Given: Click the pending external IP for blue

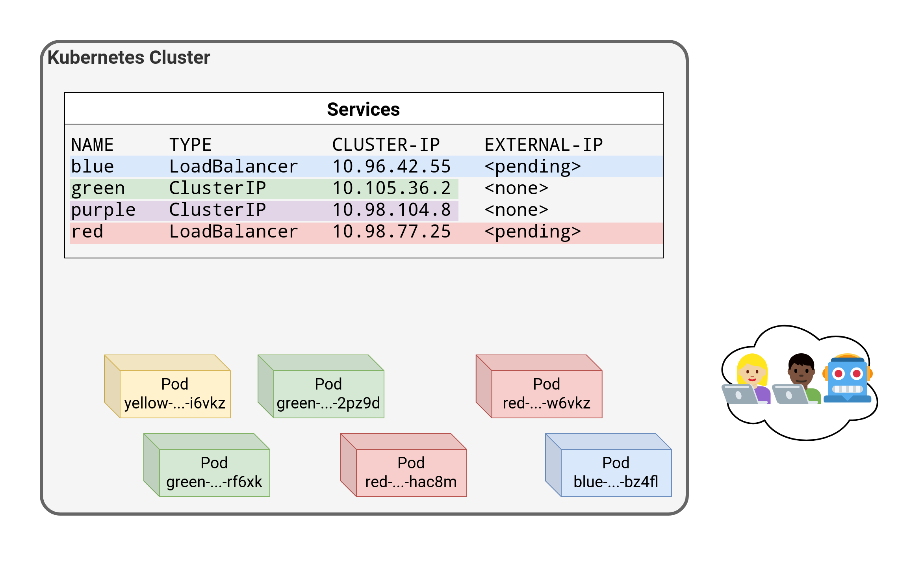Looking at the screenshot, I should [533, 167].
